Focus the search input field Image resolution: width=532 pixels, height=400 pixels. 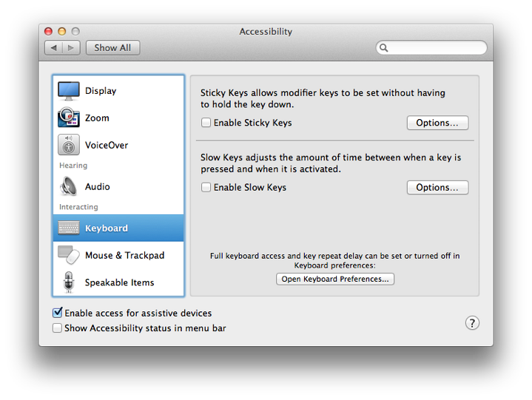point(431,48)
